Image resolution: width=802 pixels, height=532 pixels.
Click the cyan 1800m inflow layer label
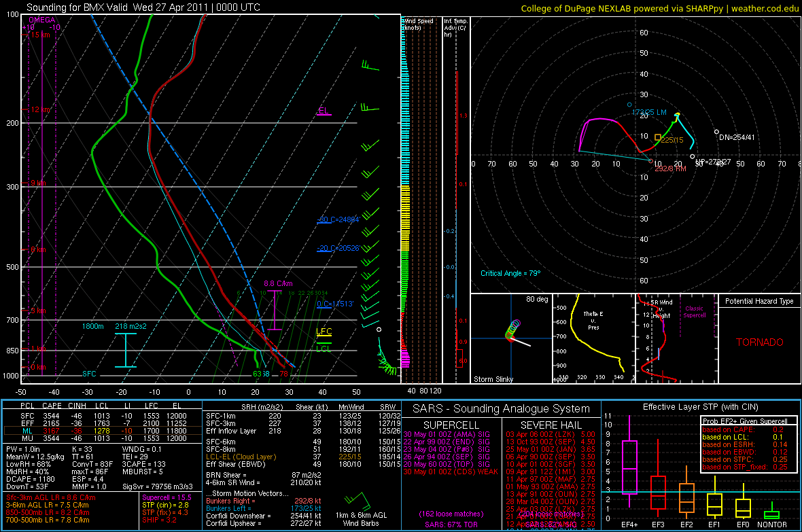tap(92, 326)
